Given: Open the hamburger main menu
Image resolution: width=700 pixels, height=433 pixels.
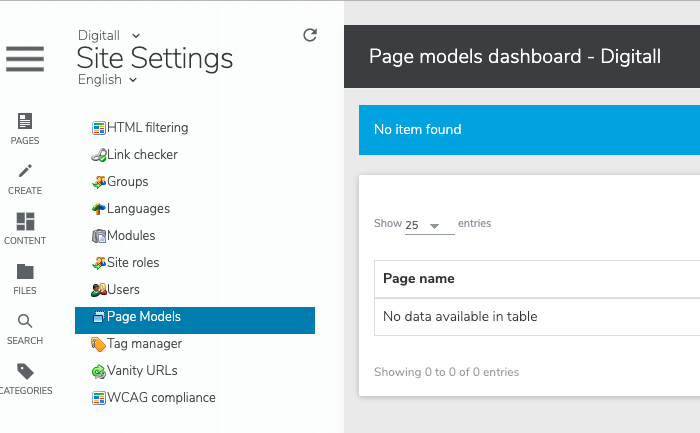Looking at the screenshot, I should click(x=25, y=58).
